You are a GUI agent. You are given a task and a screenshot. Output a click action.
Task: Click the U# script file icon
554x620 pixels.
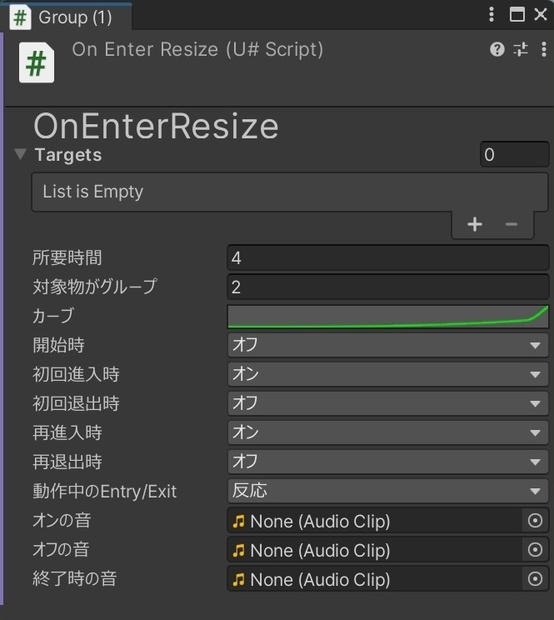[36, 62]
